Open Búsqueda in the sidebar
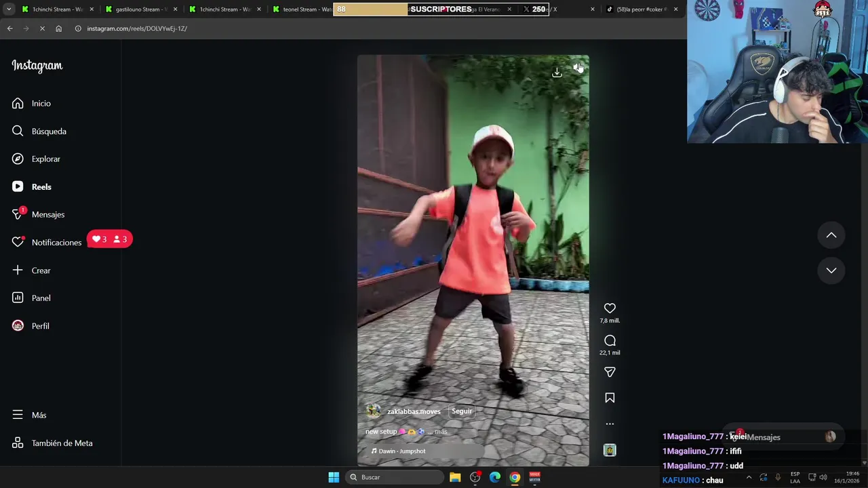The height and width of the screenshot is (488, 868). (x=39, y=131)
